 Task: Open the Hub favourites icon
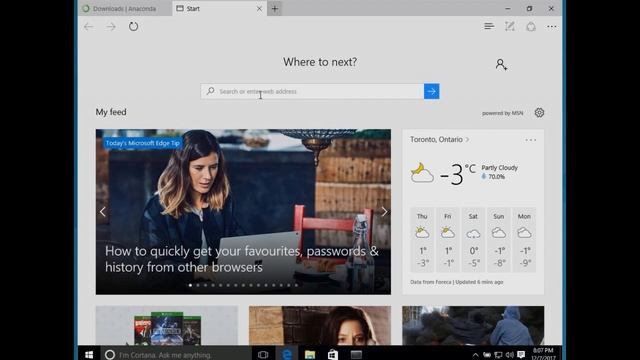pos(489,27)
